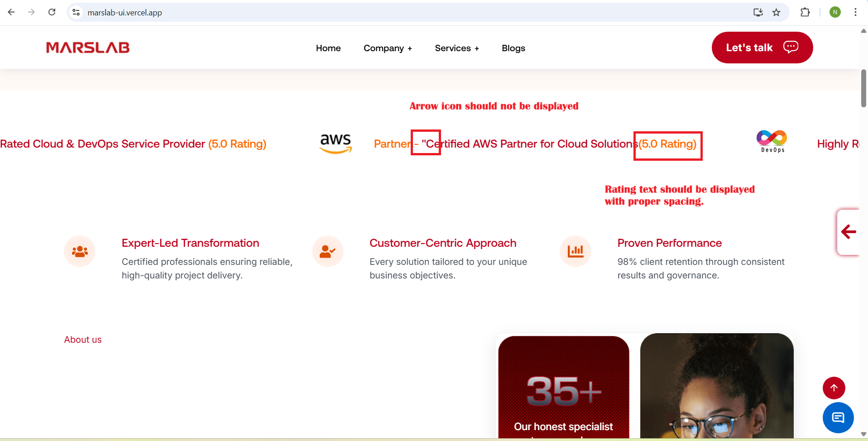Expand the Company dropdown menu
Screen dimensions: 868x441
[x=388, y=48]
